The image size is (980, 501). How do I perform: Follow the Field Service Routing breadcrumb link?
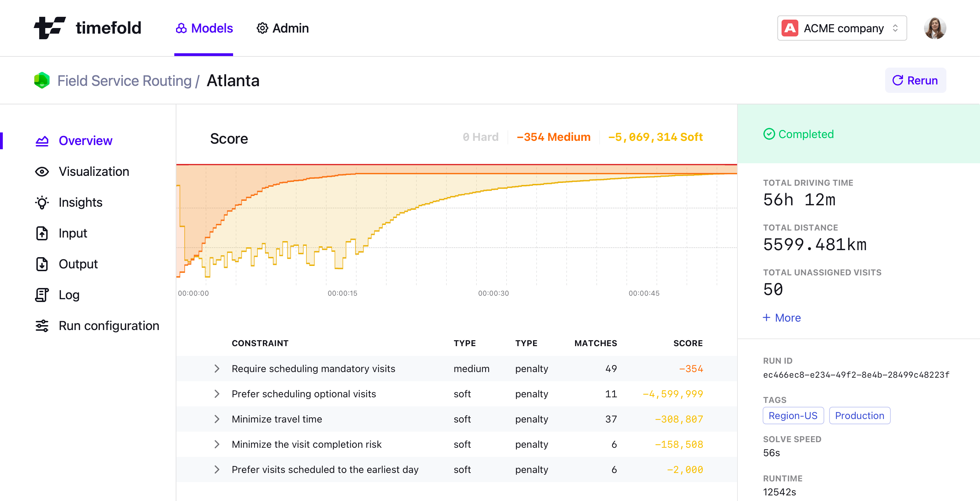pyautogui.click(x=124, y=81)
